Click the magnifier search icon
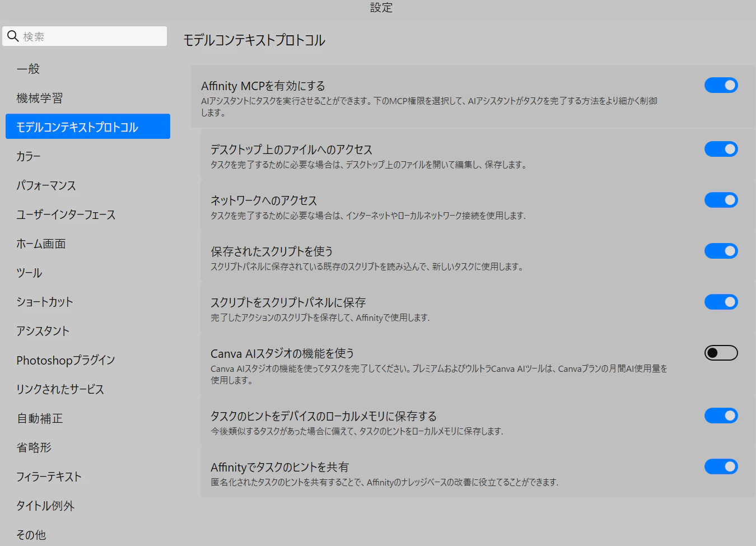The height and width of the screenshot is (546, 756). point(13,36)
